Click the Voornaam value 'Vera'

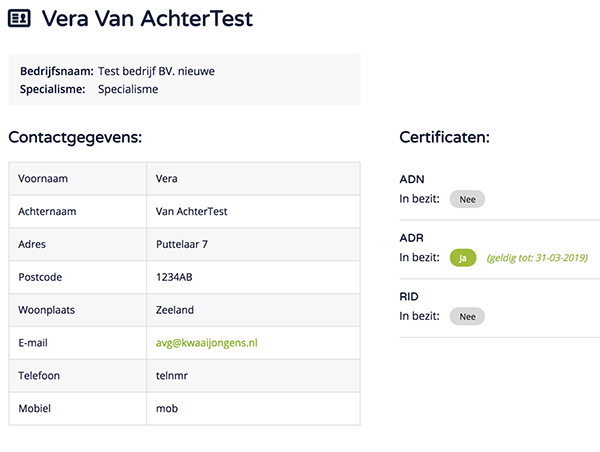click(168, 179)
